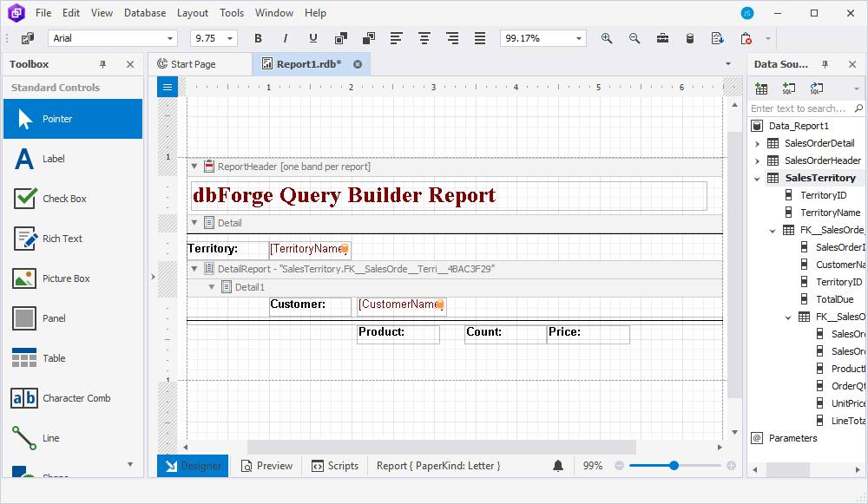Click the edit SQL query icon

point(817,88)
